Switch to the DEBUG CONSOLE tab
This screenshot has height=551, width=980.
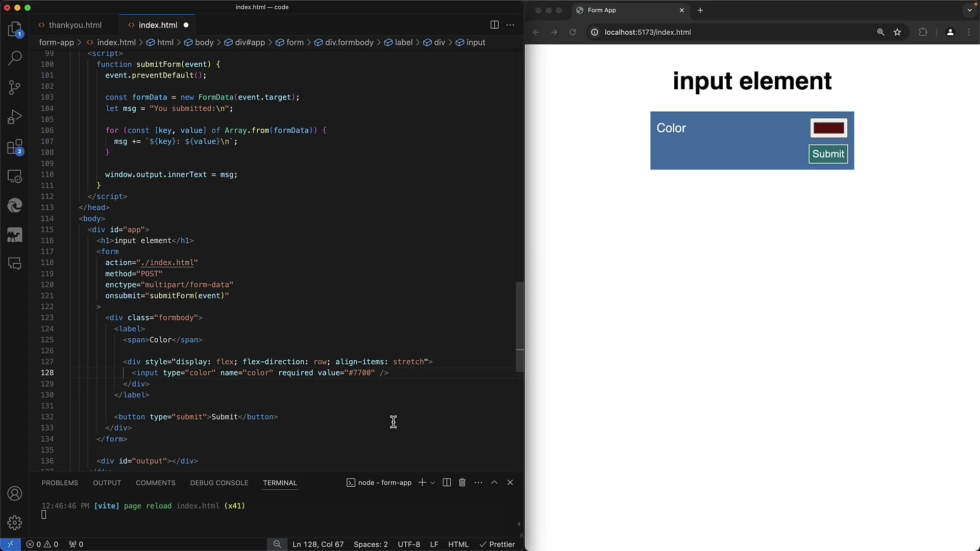[219, 482]
